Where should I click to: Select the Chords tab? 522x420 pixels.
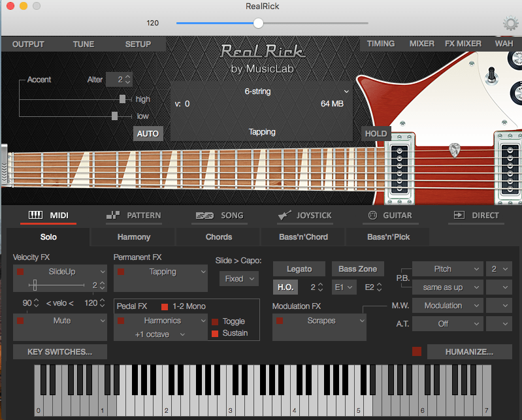(219, 237)
